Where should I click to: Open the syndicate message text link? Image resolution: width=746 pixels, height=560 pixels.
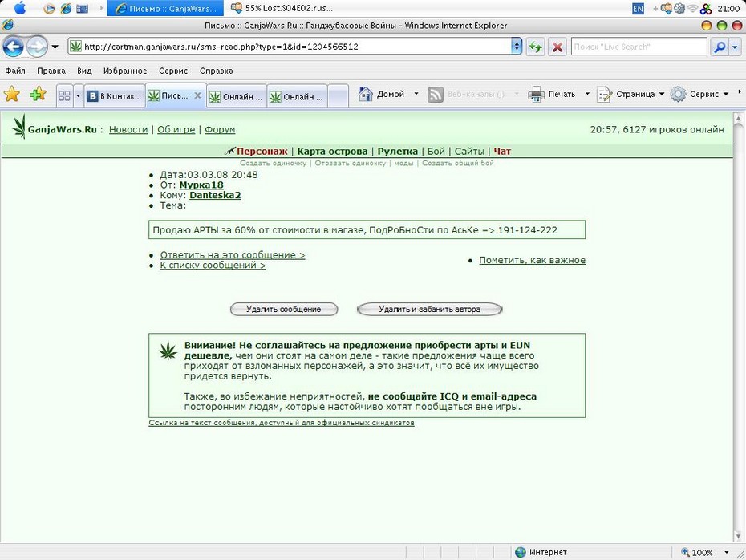tap(282, 423)
